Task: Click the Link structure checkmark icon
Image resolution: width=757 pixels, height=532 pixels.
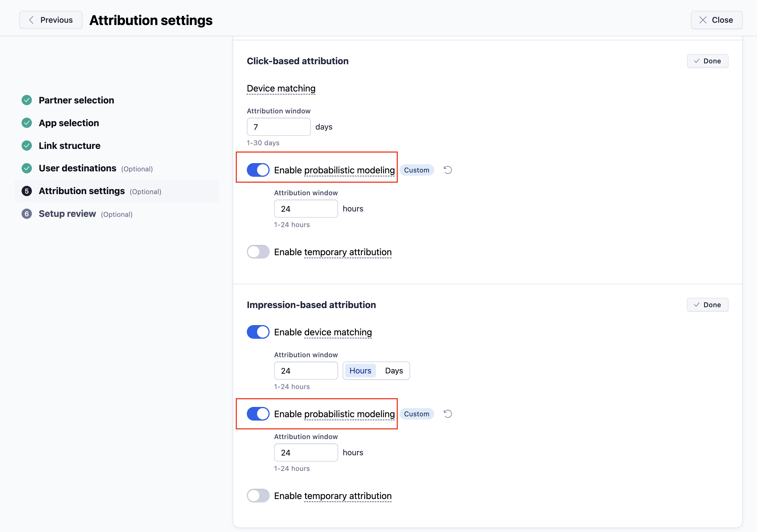Action: coord(27,146)
